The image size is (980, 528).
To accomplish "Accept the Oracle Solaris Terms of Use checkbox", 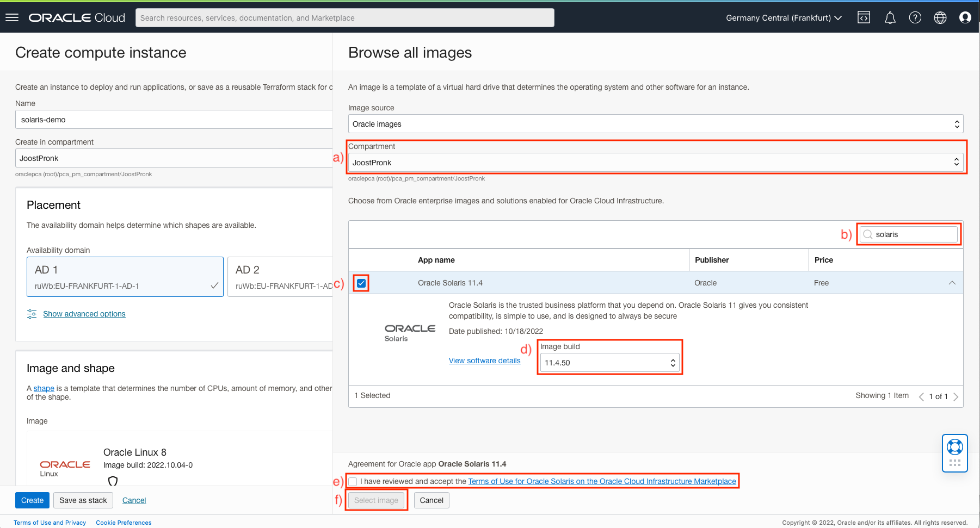I will coord(353,481).
